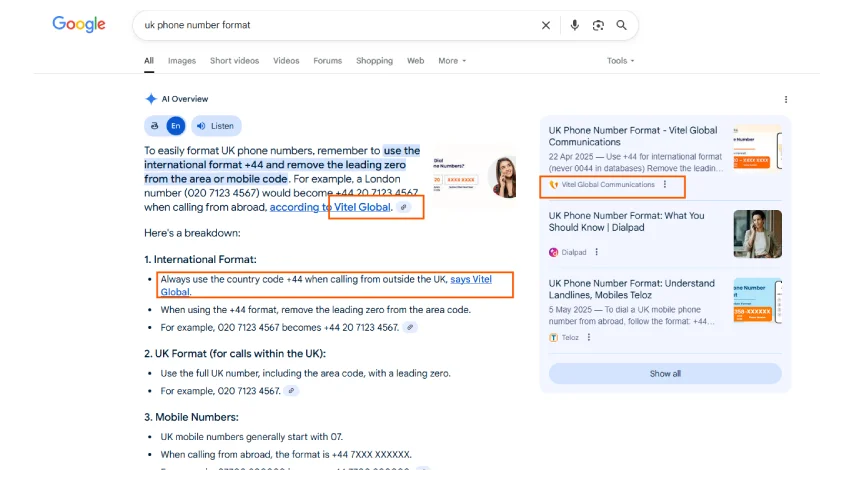Screen dimensions: 854x480
Task: Expand the More dropdown
Action: coord(452,60)
